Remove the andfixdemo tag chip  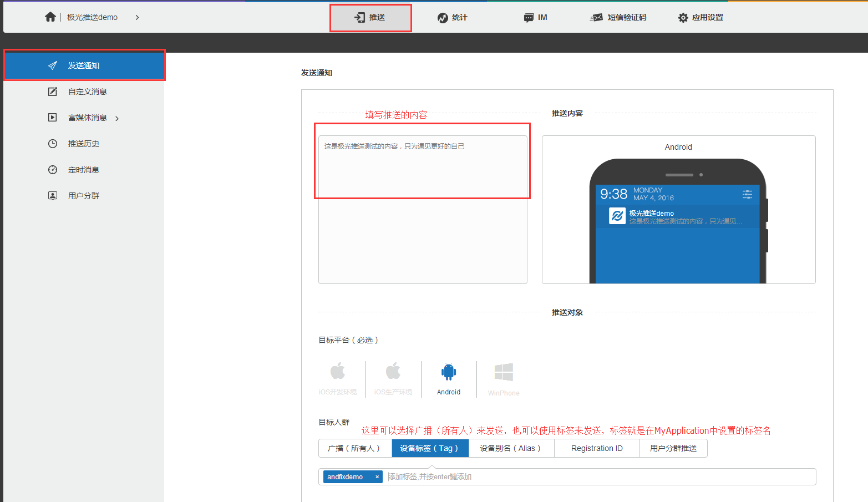click(377, 476)
